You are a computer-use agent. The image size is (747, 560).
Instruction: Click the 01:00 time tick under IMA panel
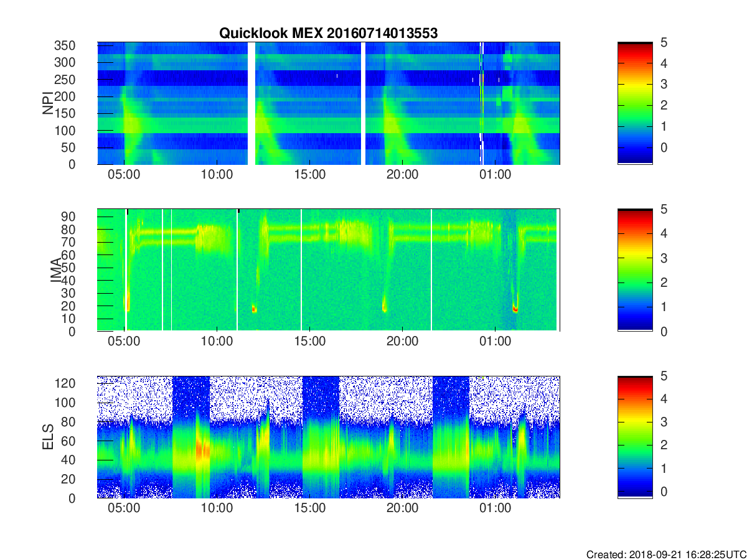pos(496,342)
